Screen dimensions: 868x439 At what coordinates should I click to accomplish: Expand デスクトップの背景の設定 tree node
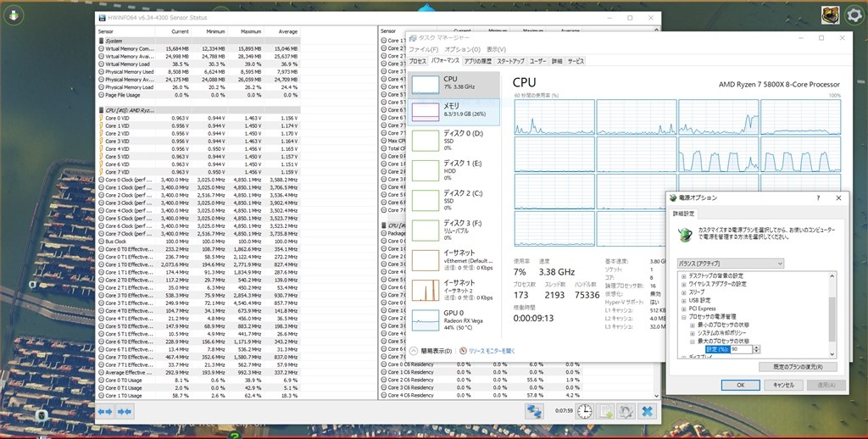(x=684, y=275)
